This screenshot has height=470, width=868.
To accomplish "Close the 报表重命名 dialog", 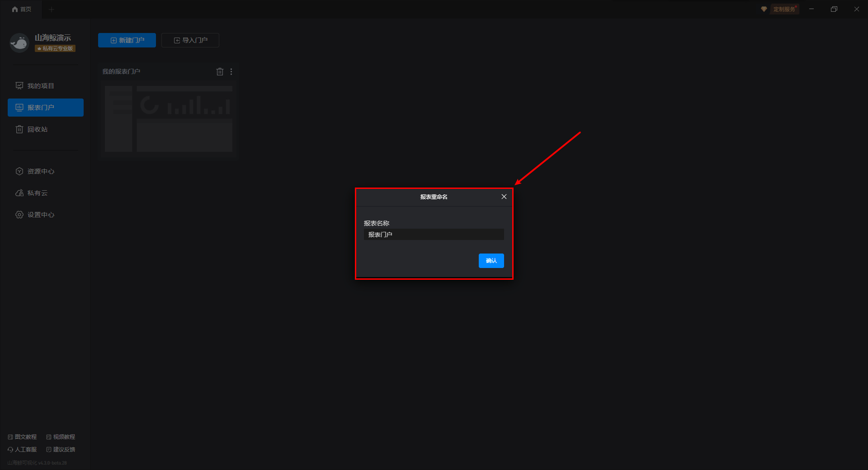I will pyautogui.click(x=504, y=197).
